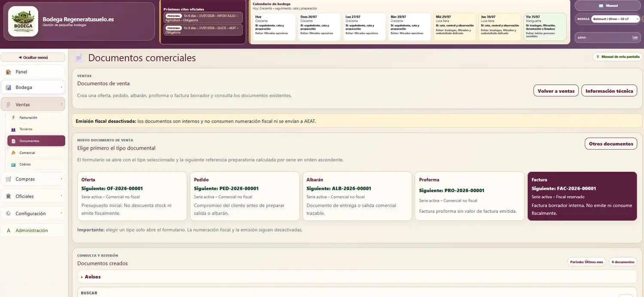Expand the Bodega sidebar section arrow
The height and width of the screenshot is (297, 644).
(61, 87)
